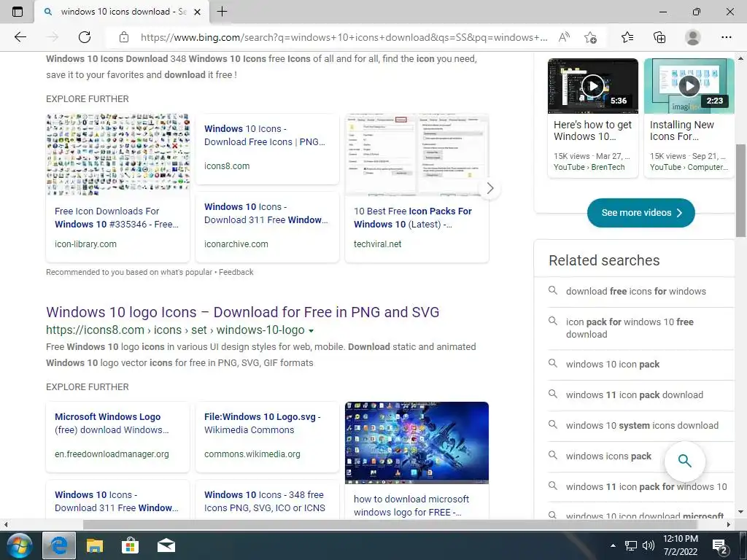Open notification center icon with badge
Screen dimensions: 747x560
[x=720, y=546]
